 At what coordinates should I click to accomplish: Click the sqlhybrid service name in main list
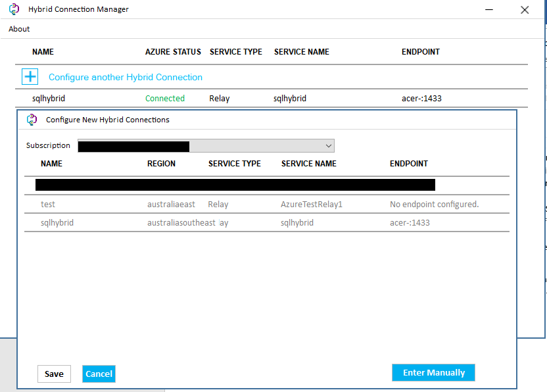(290, 99)
